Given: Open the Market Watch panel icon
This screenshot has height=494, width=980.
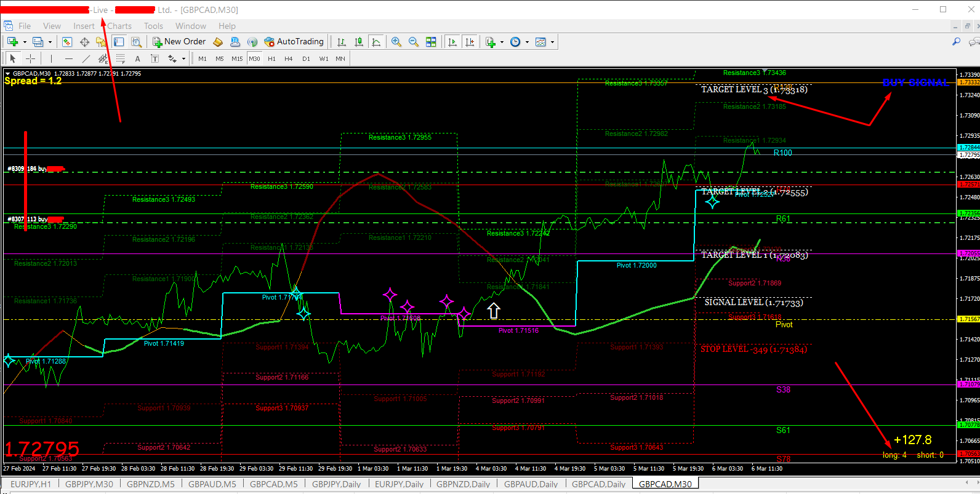Looking at the screenshot, I should click(x=67, y=42).
